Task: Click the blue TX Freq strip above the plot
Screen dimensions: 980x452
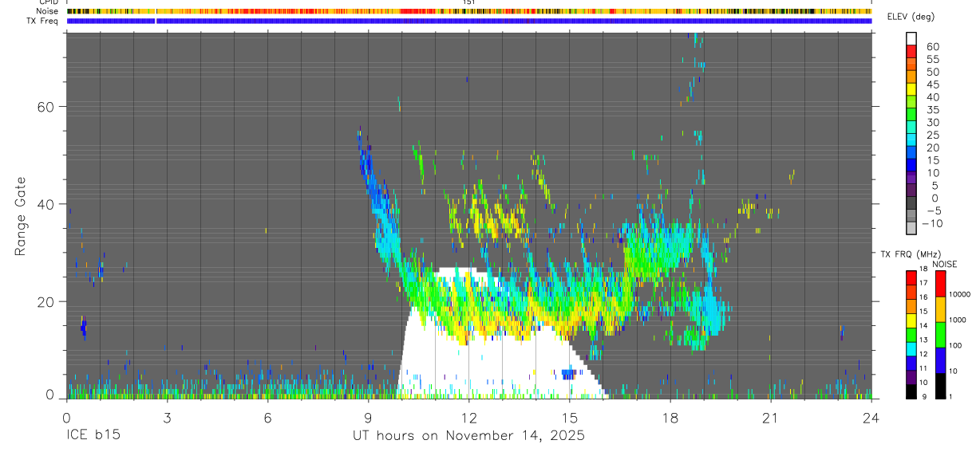Action: click(x=469, y=21)
